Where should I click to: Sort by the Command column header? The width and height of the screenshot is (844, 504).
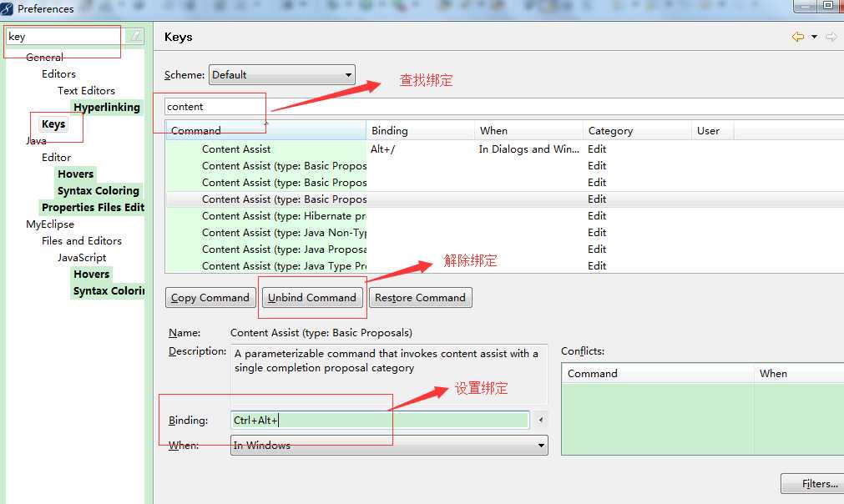point(266,131)
